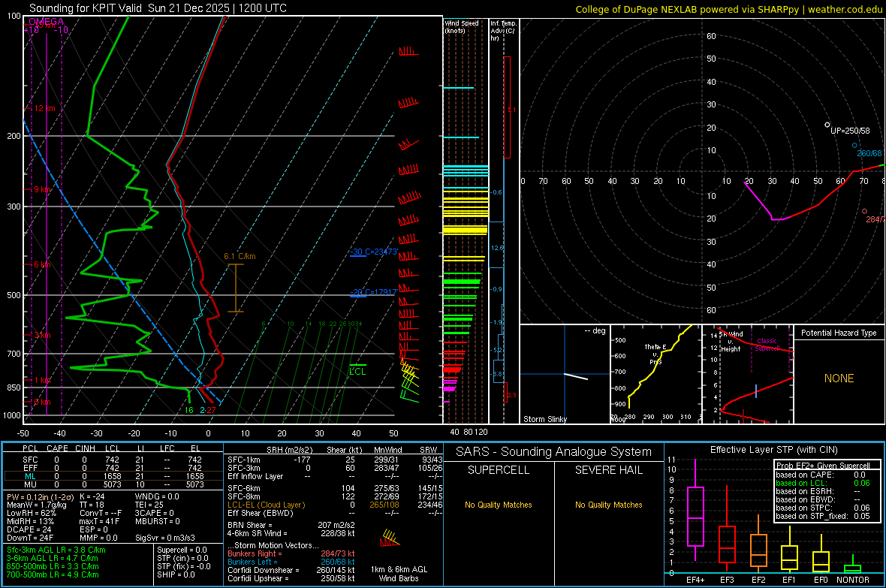This screenshot has width=886, height=588.
Task: Select the EFF parcel row
Action: 113,468
